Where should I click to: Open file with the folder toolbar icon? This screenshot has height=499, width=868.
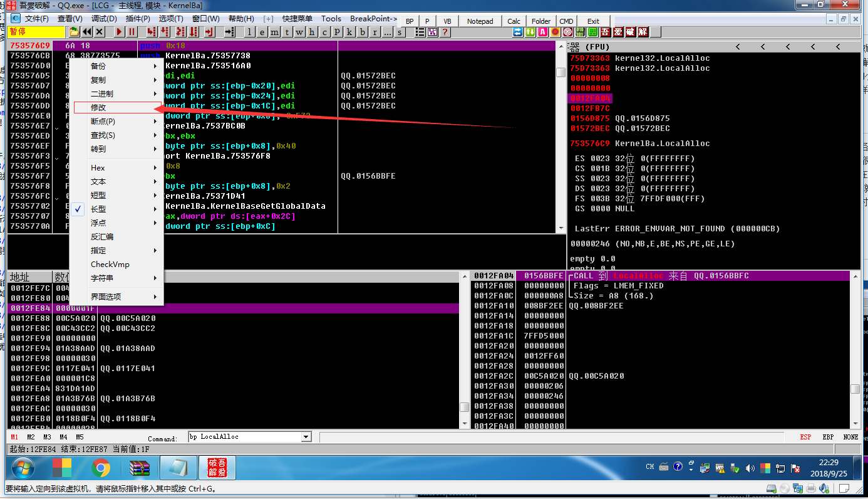point(75,32)
